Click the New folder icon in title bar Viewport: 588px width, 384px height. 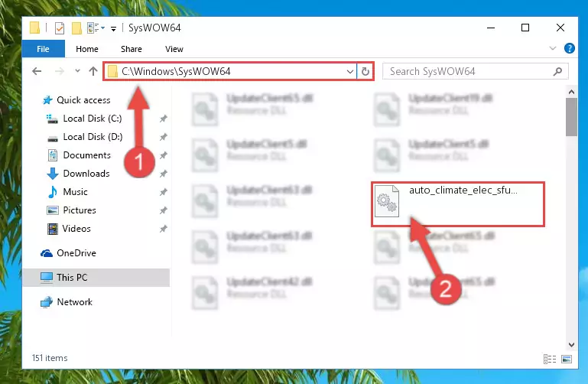76,28
